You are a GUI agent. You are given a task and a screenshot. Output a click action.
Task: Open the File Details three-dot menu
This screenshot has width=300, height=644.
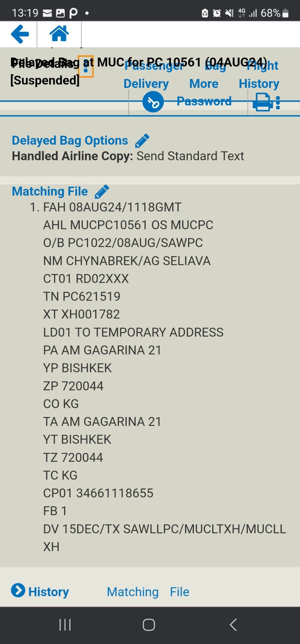click(86, 67)
